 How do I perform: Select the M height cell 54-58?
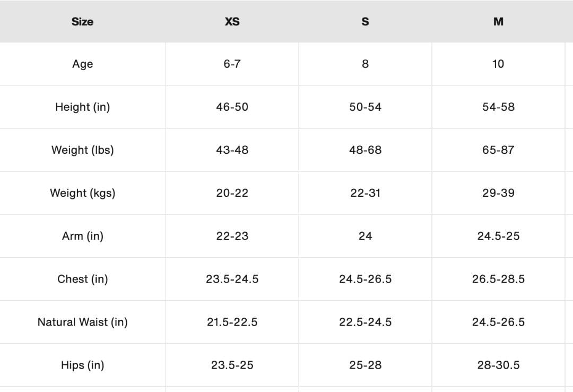coord(498,107)
